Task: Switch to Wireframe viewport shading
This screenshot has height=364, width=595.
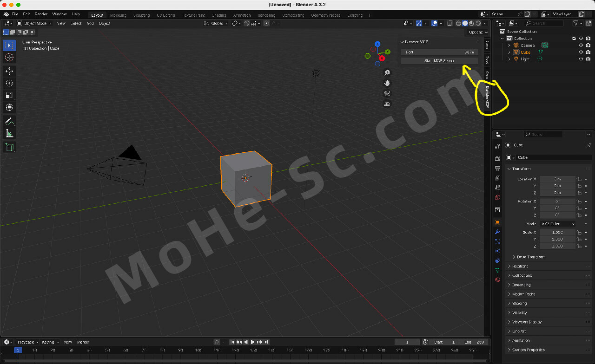Action: coord(458,23)
